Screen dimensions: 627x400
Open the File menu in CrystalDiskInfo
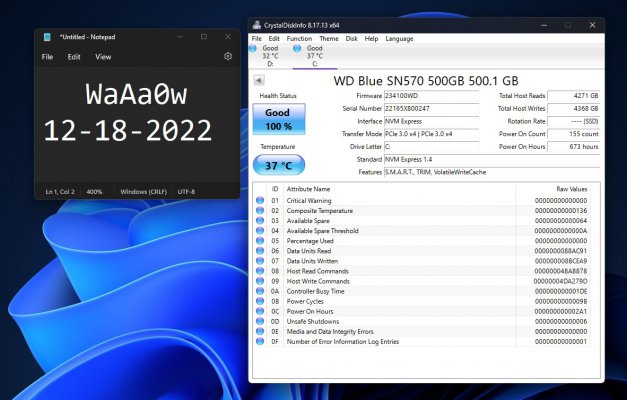pyautogui.click(x=256, y=38)
